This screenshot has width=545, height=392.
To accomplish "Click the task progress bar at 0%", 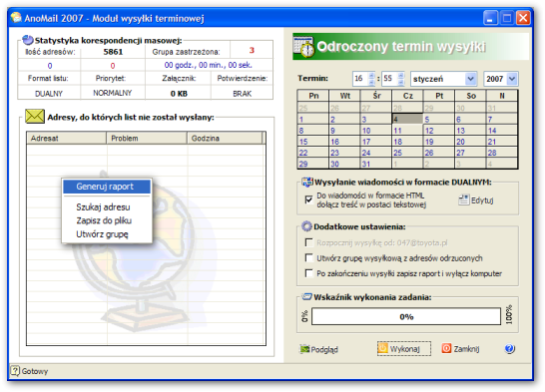I will coord(406,316).
